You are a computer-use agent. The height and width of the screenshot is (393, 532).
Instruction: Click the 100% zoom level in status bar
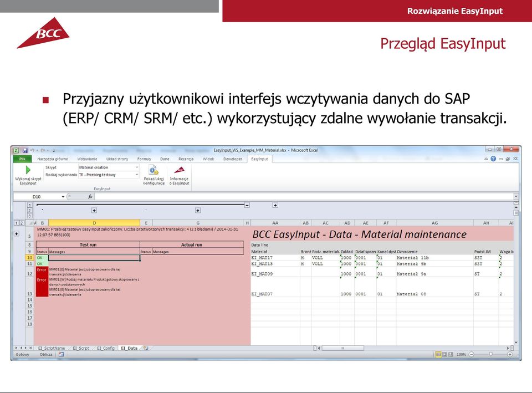pos(461,354)
